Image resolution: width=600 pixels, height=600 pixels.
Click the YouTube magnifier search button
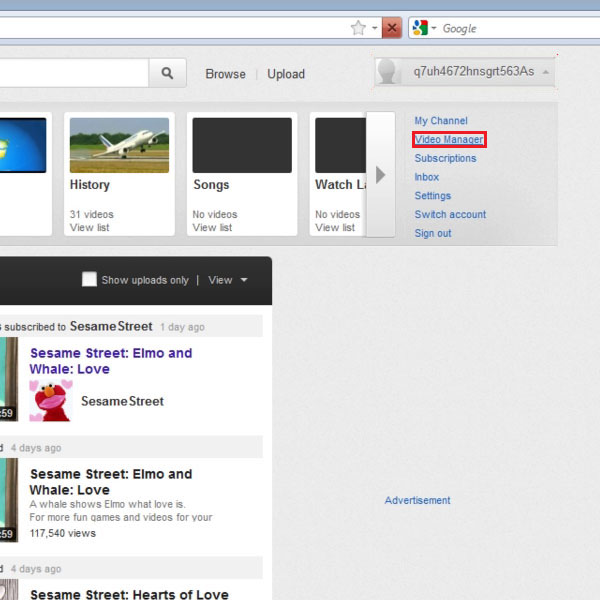[167, 73]
